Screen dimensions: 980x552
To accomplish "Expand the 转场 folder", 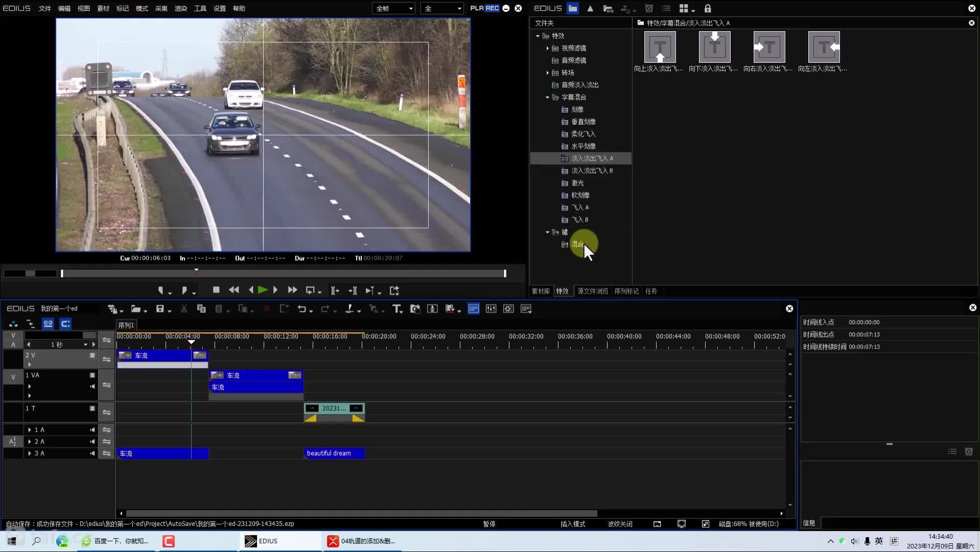I will [547, 73].
